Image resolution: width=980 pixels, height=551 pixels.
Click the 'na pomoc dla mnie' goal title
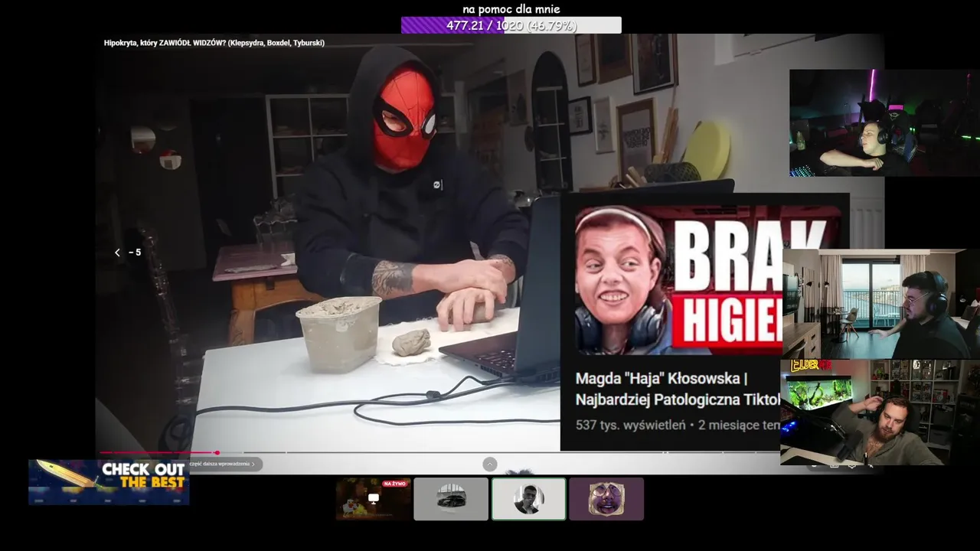(511, 9)
